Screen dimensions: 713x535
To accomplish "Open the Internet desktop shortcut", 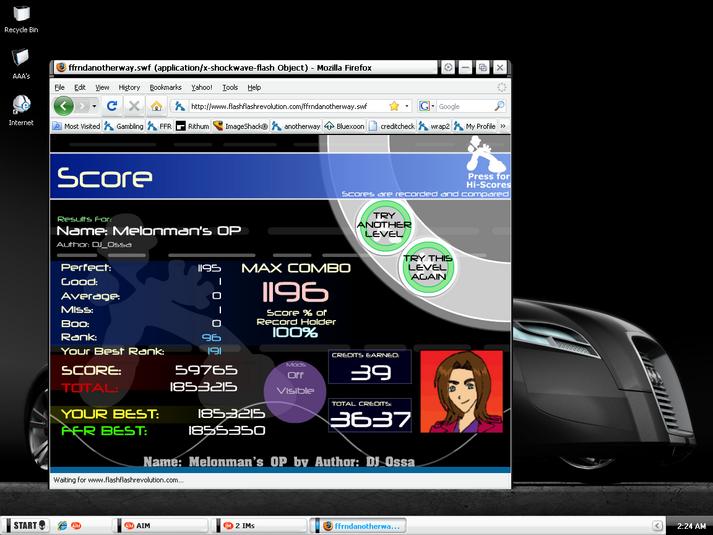I will pyautogui.click(x=21, y=110).
